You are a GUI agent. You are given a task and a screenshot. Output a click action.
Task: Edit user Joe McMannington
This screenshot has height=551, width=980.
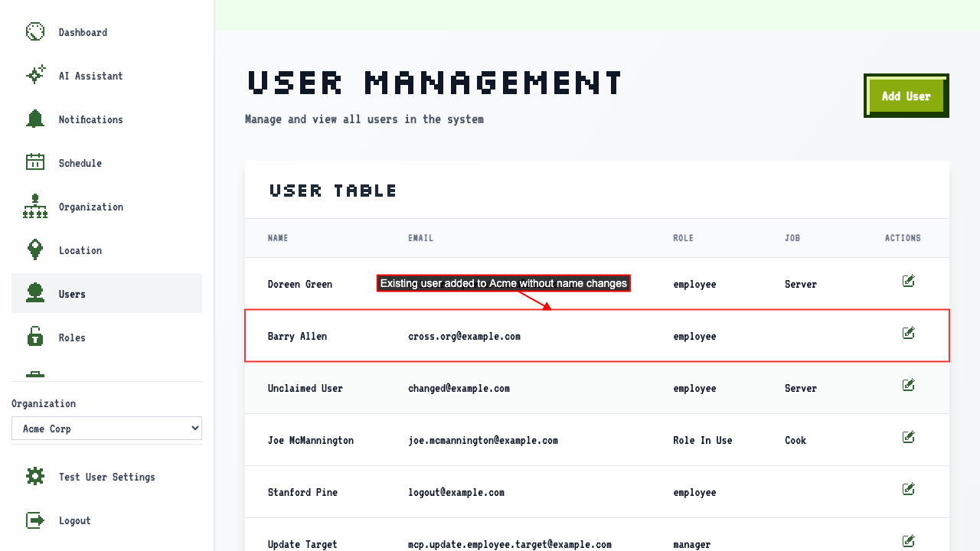pos(908,438)
